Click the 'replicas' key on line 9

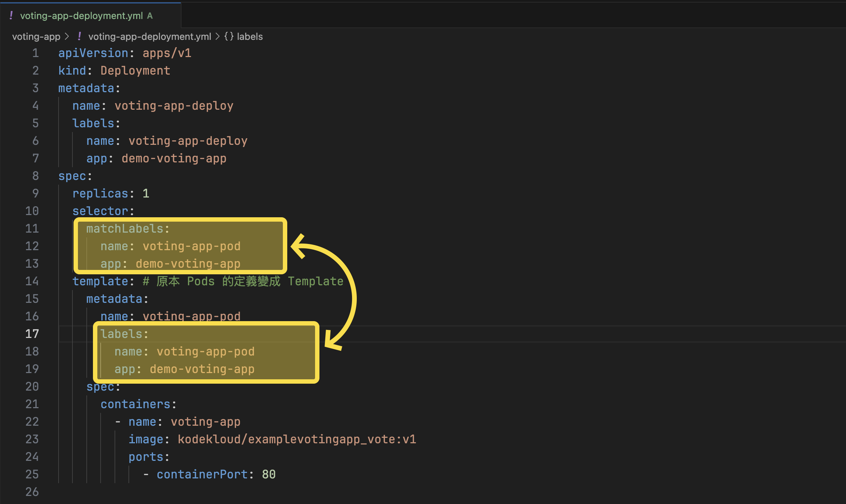pyautogui.click(x=100, y=193)
